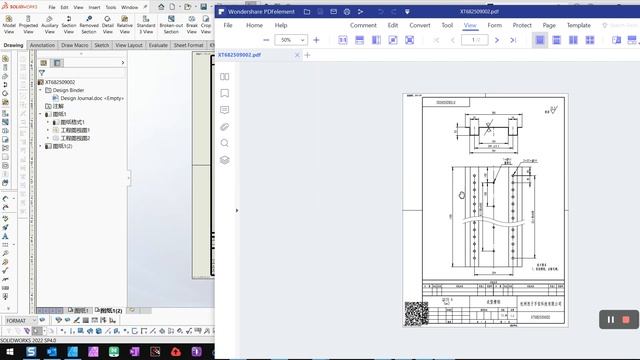Select Detail View tool

[x=107, y=24]
